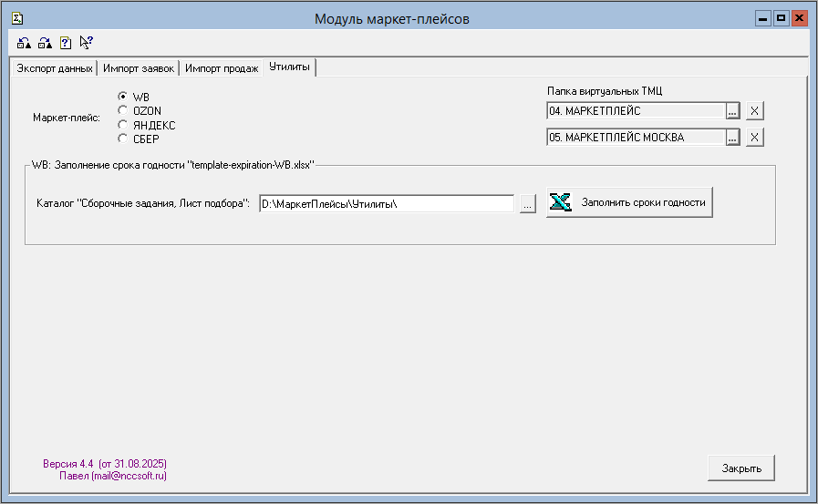Click into the D:\МаркетПлейсы\Утилиты\ path field
The width and height of the screenshot is (818, 504).
point(386,204)
